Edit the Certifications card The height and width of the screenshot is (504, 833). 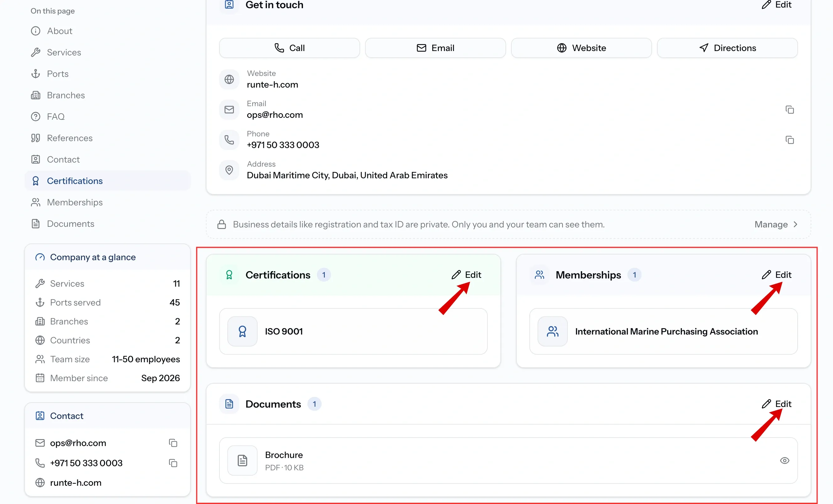466,275
